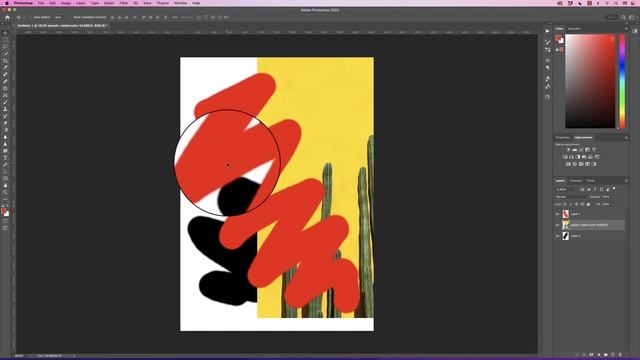Select the Layer 0 thumbnail
Image resolution: width=640 pixels, height=360 pixels.
point(566,236)
